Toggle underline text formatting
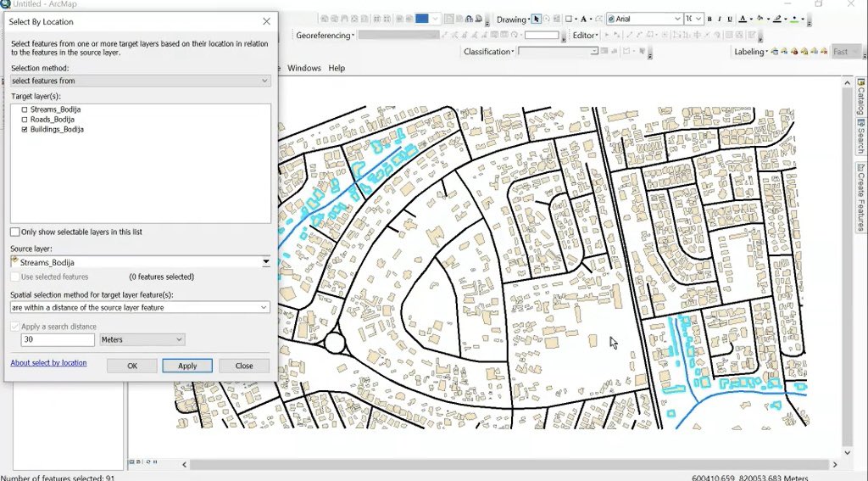Image resolution: width=868 pixels, height=481 pixels. point(730,19)
